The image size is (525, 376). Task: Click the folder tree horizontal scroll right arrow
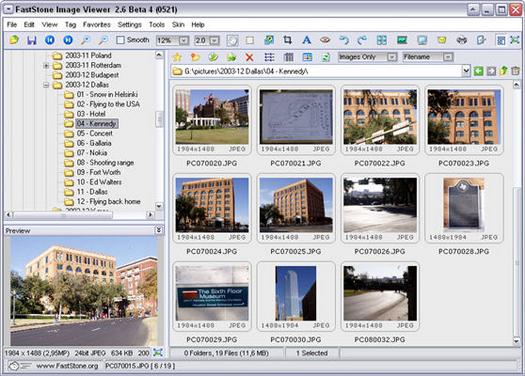[x=151, y=215]
